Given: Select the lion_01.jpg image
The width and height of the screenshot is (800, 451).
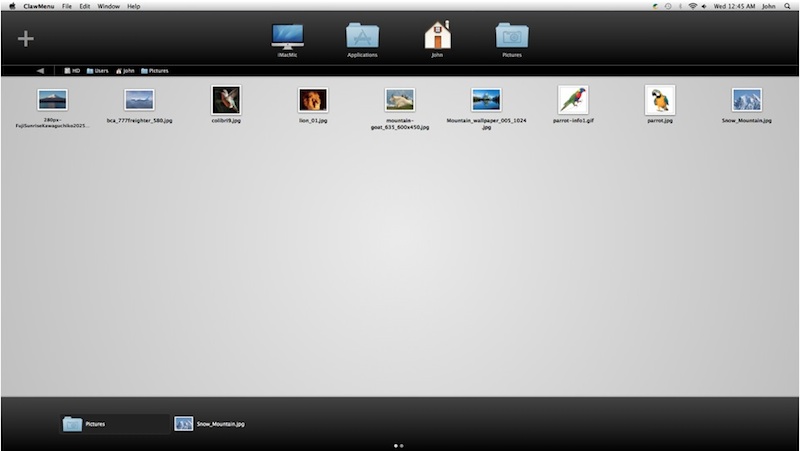Looking at the screenshot, I should tap(313, 99).
